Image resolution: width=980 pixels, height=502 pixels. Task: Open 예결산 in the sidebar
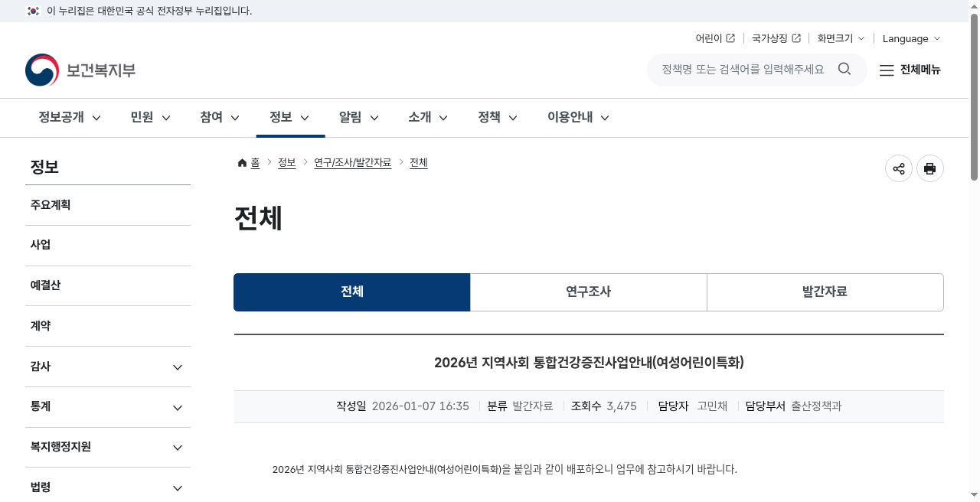(x=108, y=285)
